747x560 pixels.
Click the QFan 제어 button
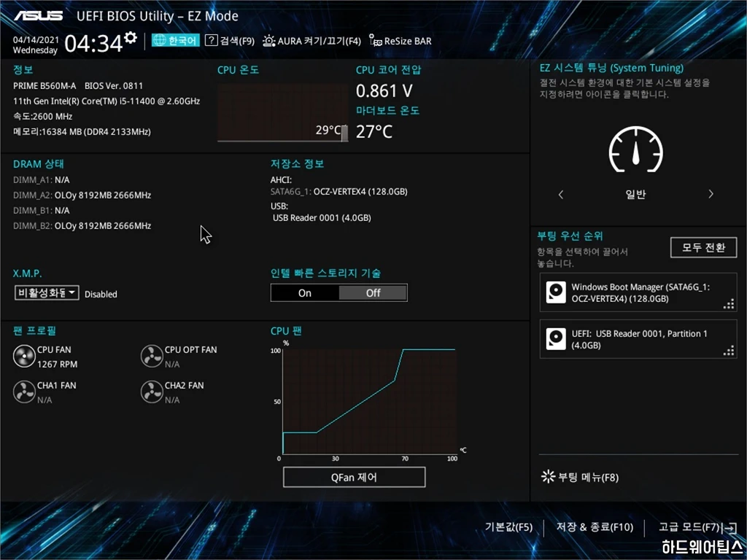[x=354, y=477]
